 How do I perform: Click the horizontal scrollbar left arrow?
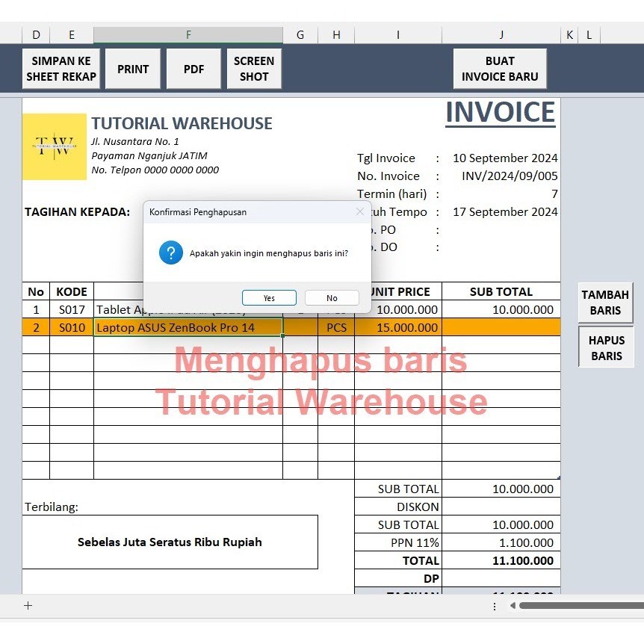(513, 605)
